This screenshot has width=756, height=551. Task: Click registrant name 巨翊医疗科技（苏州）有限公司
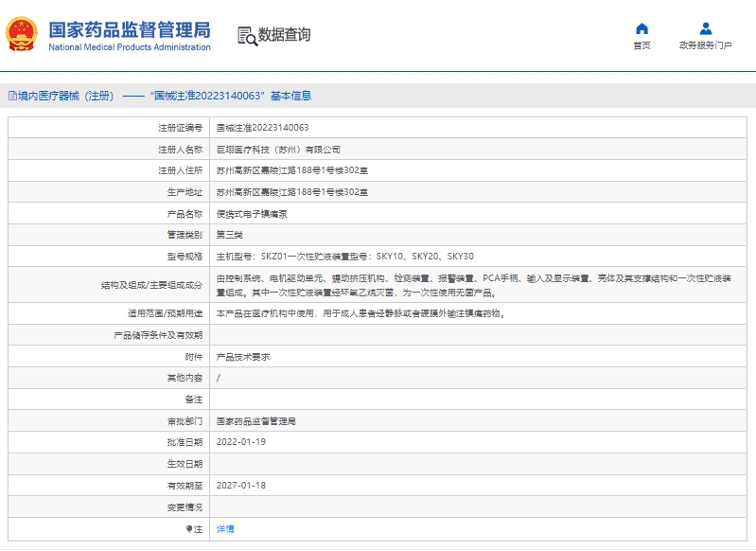[278, 150]
